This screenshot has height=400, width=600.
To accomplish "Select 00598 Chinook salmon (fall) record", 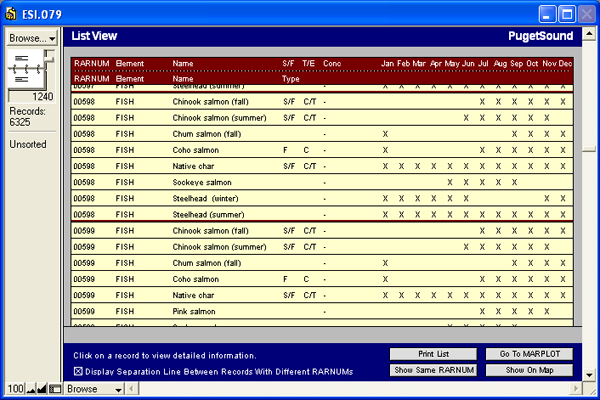I will pyautogui.click(x=322, y=101).
